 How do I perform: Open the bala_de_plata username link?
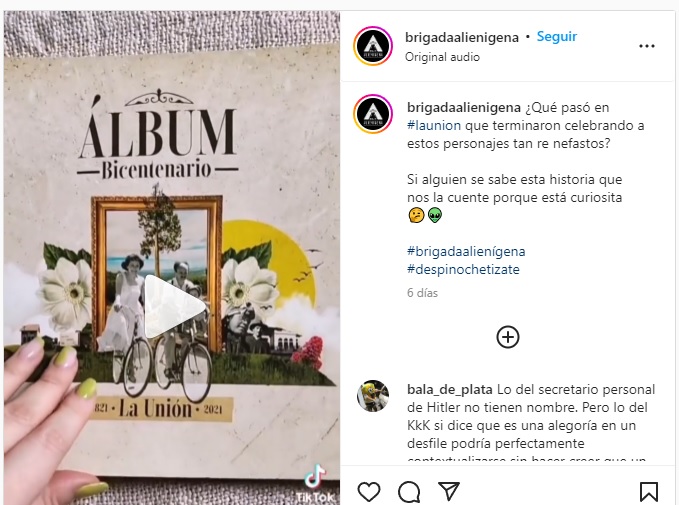pos(449,390)
